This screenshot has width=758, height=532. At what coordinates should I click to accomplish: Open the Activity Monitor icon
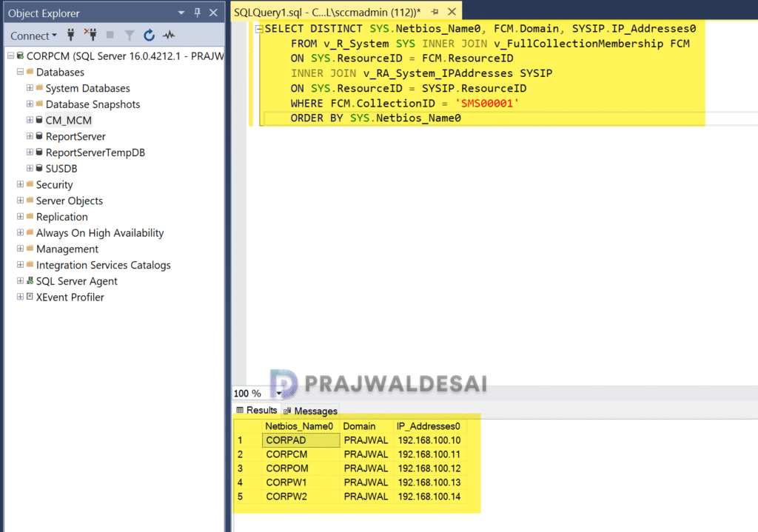(x=169, y=36)
